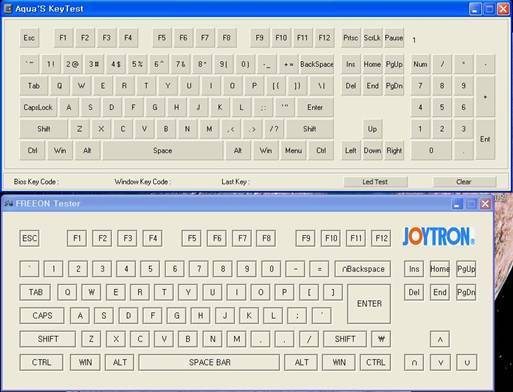513x392 pixels.
Task: Click the Aqua'S KeyTest title bar icon
Action: tap(7, 9)
